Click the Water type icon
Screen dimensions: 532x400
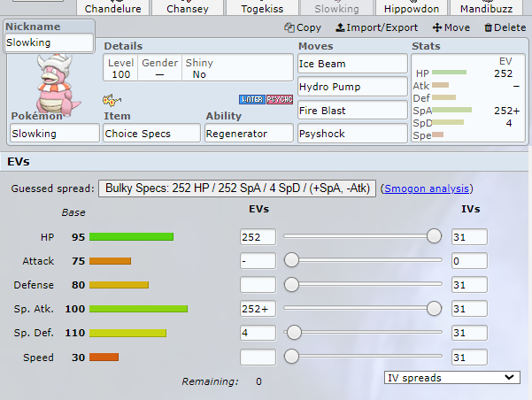[251, 99]
